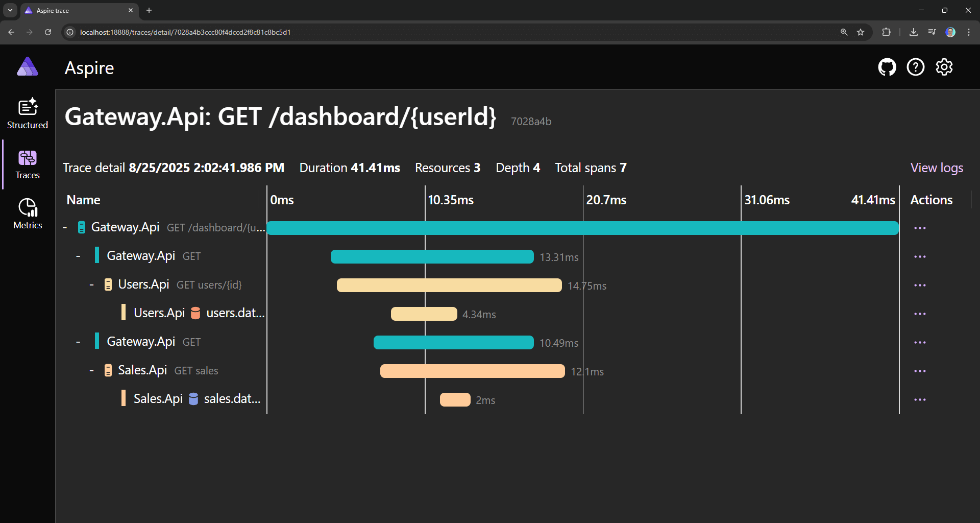Click the trace ID 7028a4b text
Viewport: 980px width, 523px height.
pyautogui.click(x=531, y=122)
